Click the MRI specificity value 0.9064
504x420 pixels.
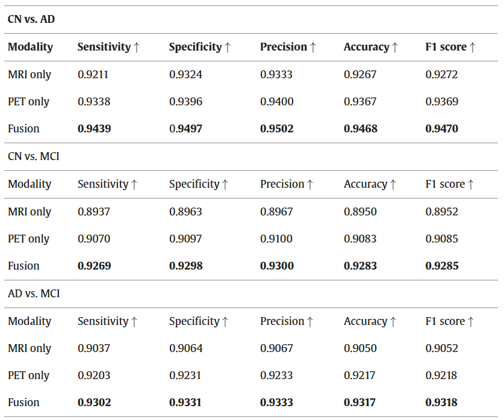click(x=185, y=348)
